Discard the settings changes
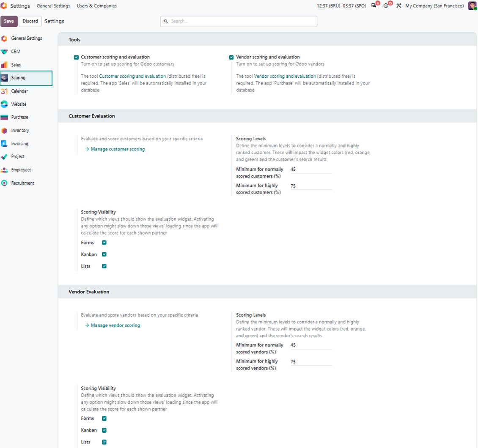The height and width of the screenshot is (448, 478). pyautogui.click(x=30, y=21)
